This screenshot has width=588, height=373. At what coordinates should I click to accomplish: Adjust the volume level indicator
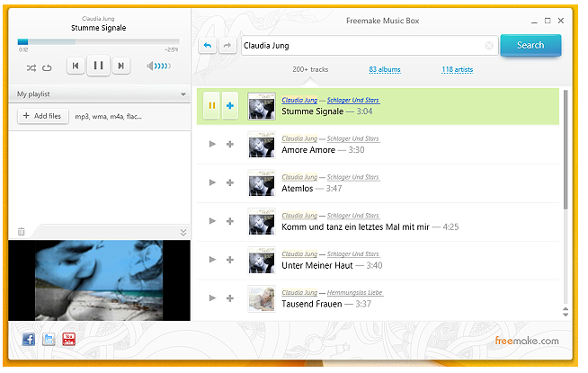click(x=159, y=67)
